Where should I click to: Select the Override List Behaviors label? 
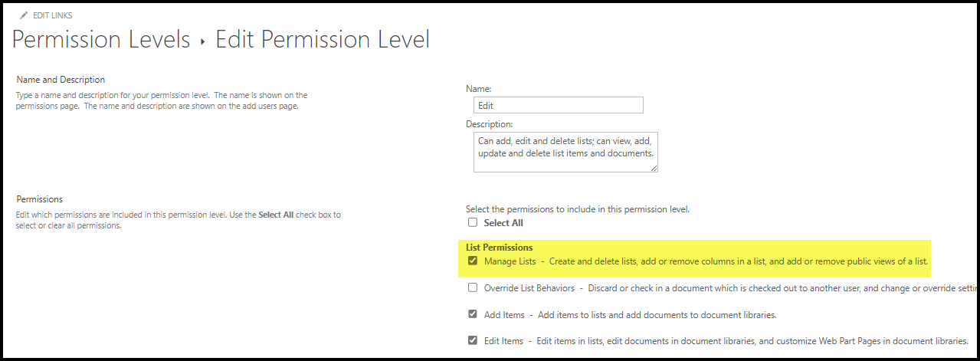pyautogui.click(x=529, y=288)
